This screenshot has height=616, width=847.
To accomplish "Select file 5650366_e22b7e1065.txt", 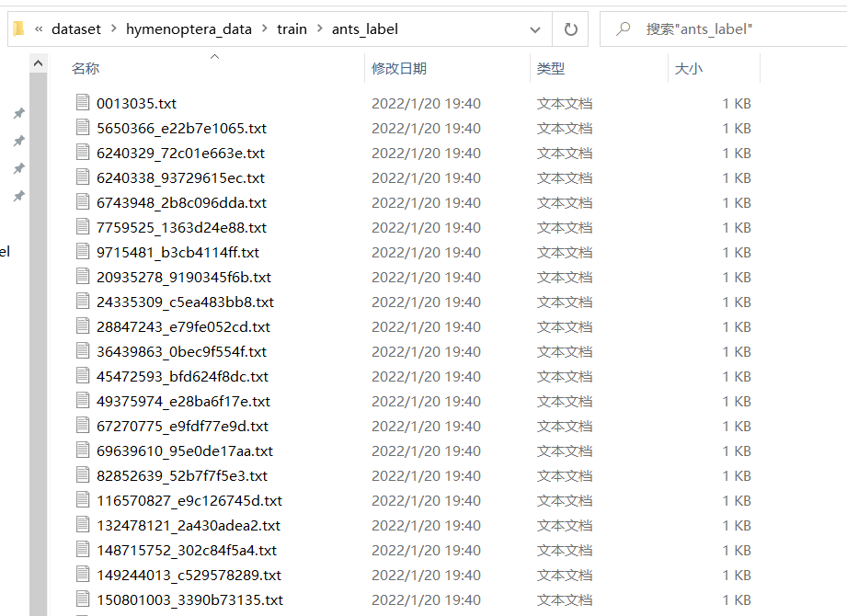I will [181, 129].
